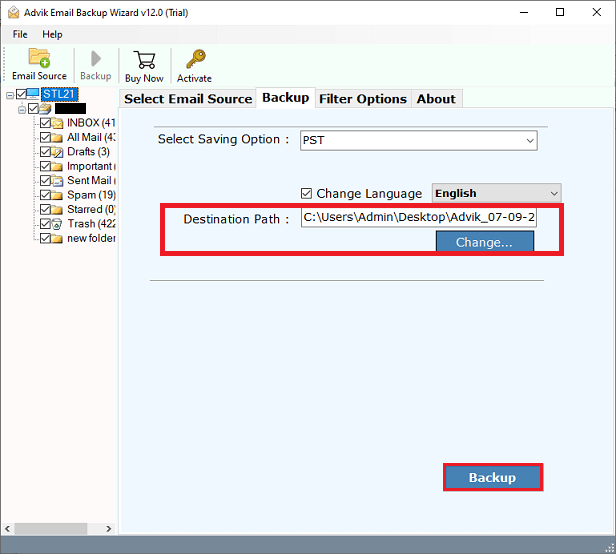Uncheck the Trash checkbox
The height and width of the screenshot is (554, 616).
coord(45,224)
